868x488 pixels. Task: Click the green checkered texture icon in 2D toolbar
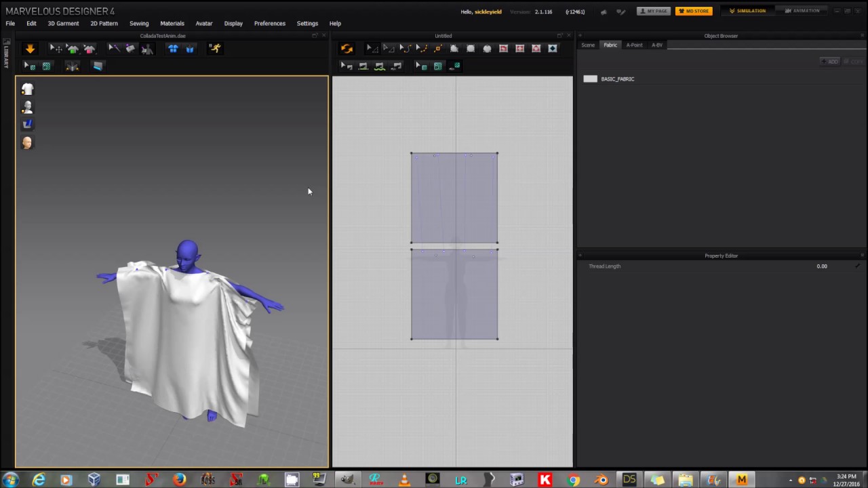(x=437, y=66)
